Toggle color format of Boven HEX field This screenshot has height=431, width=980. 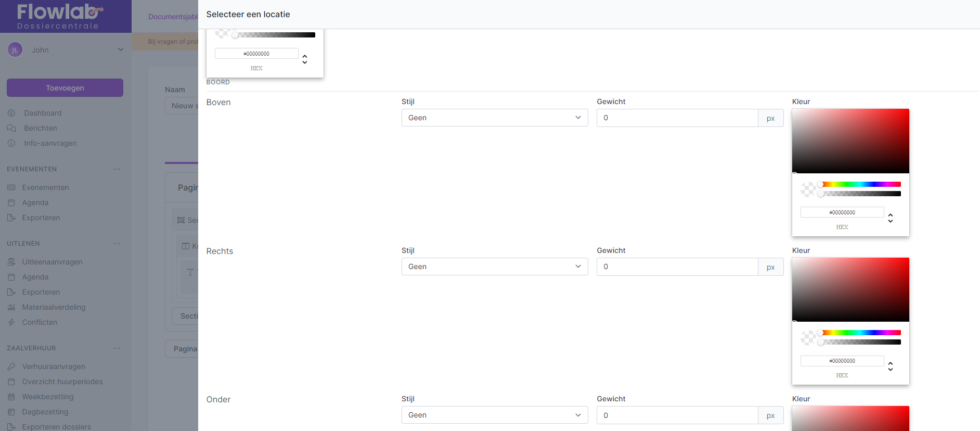pyautogui.click(x=891, y=218)
